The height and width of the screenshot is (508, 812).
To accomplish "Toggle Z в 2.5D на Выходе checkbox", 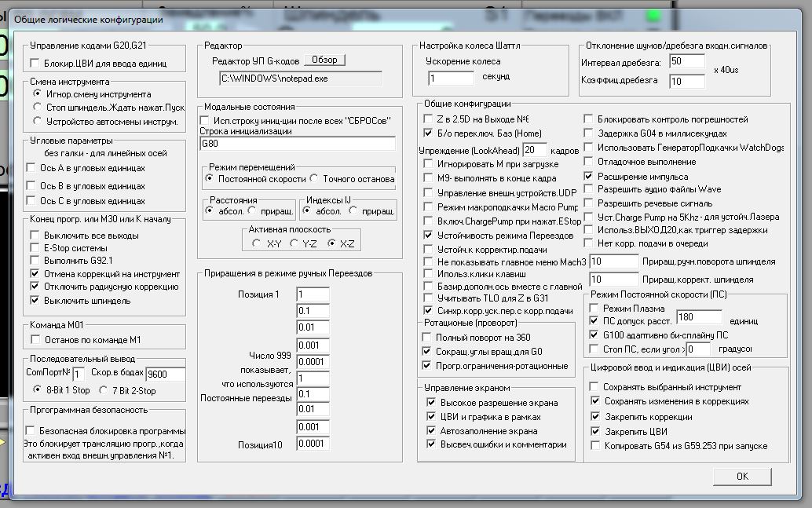I will coord(428,119).
